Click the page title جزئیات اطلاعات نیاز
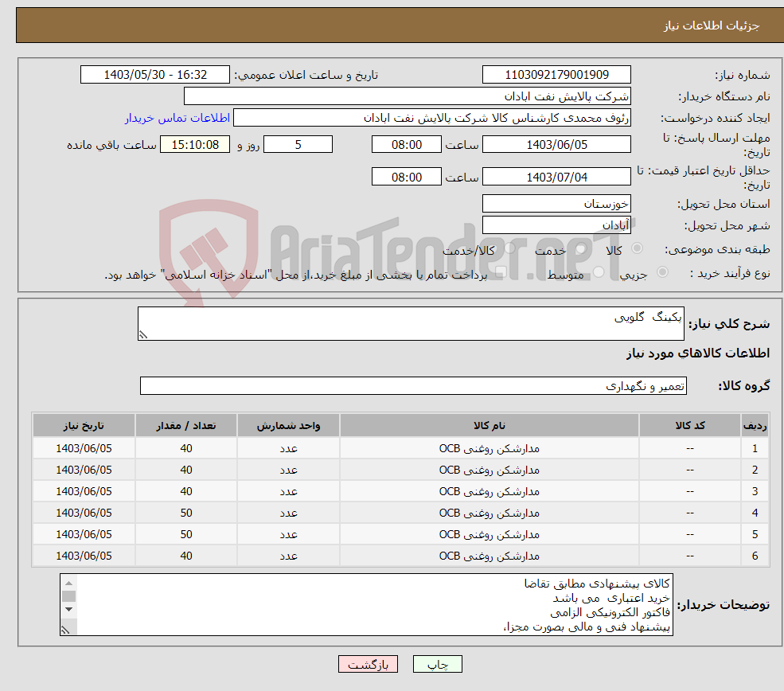 click(x=711, y=25)
